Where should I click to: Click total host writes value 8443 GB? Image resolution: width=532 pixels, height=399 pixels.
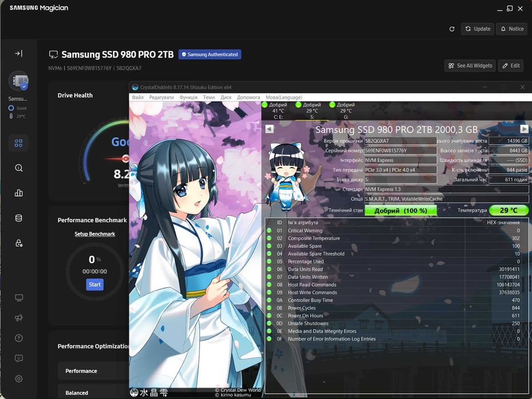(x=509, y=150)
